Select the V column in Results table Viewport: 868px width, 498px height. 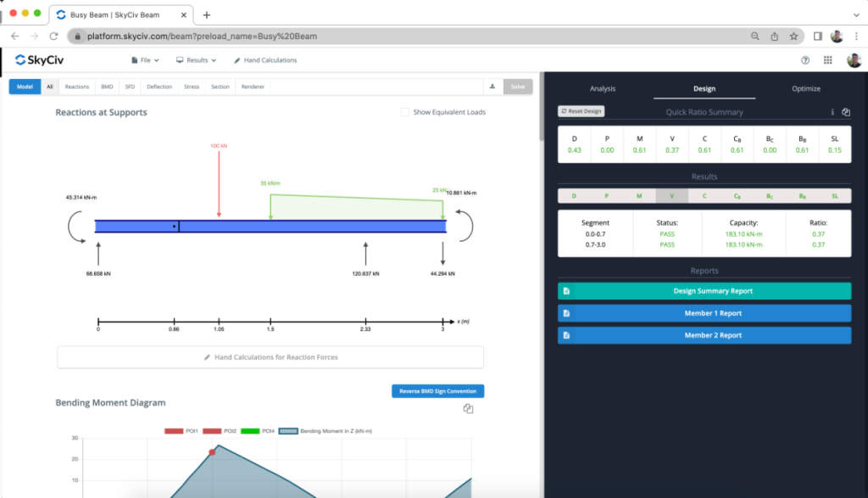pyautogui.click(x=672, y=195)
